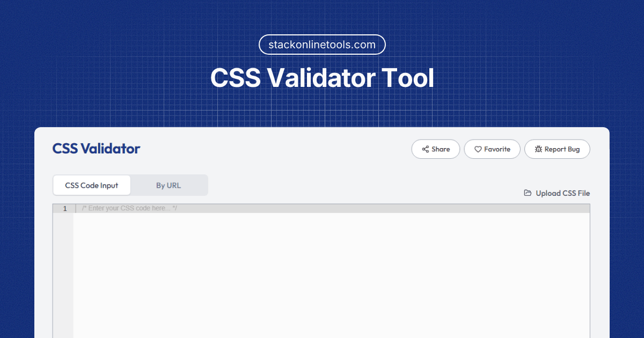
Task: Click the Upload CSS File link
Action: pos(562,193)
